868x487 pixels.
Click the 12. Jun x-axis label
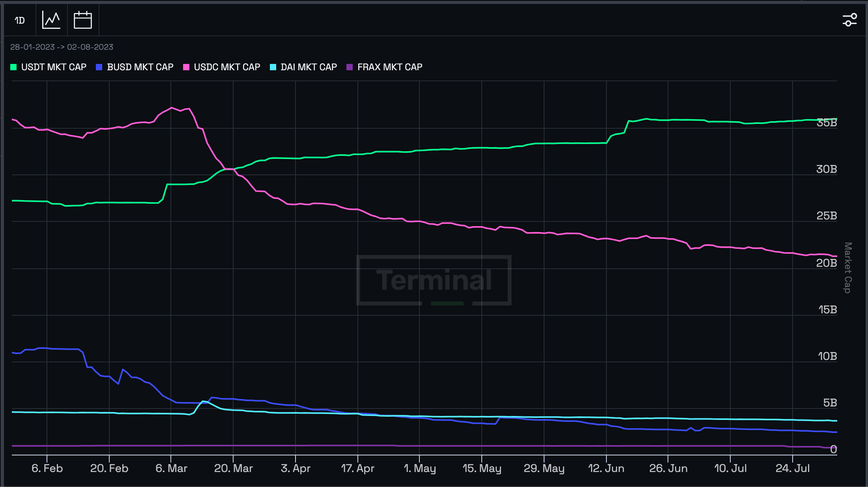[606, 468]
